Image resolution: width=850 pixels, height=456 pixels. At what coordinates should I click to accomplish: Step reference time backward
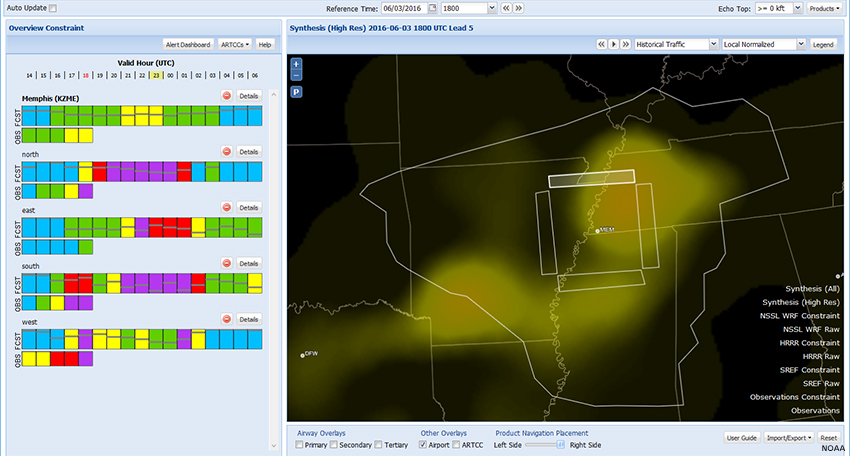tap(506, 8)
